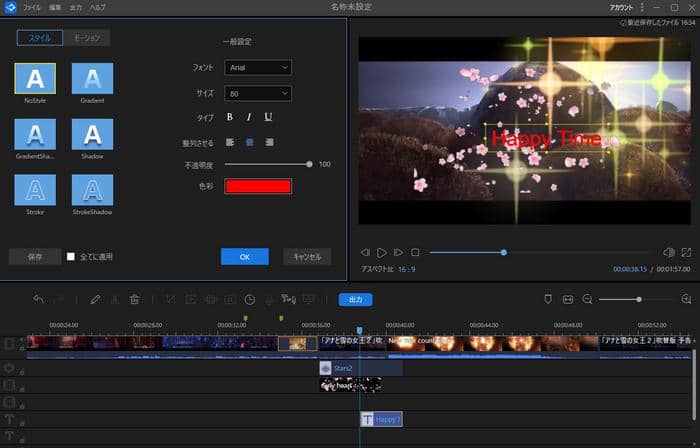The height and width of the screenshot is (448, 700).
Task: Open the ファイル menu
Action: click(32, 8)
